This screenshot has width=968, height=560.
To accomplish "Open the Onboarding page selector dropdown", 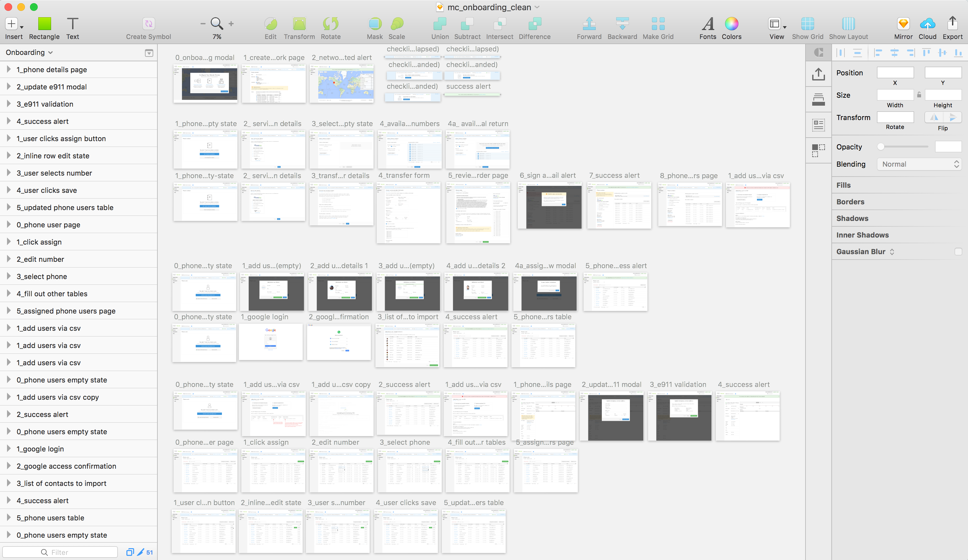I will click(x=29, y=53).
